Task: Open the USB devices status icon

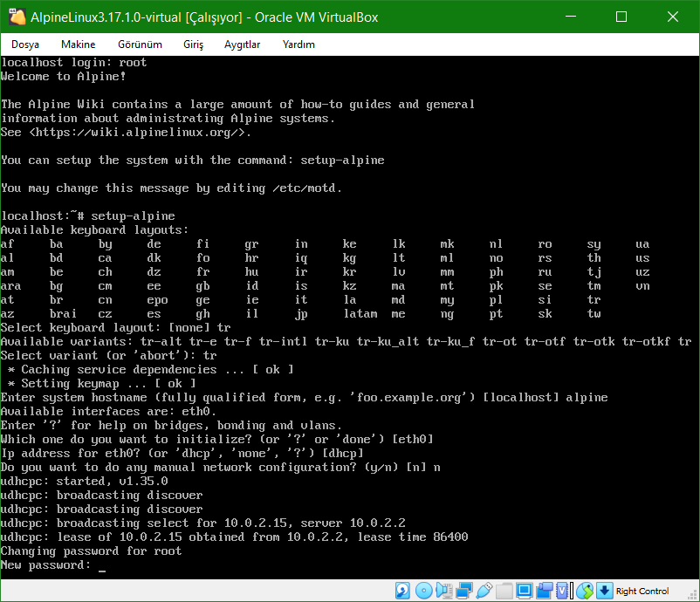Action: (x=484, y=591)
